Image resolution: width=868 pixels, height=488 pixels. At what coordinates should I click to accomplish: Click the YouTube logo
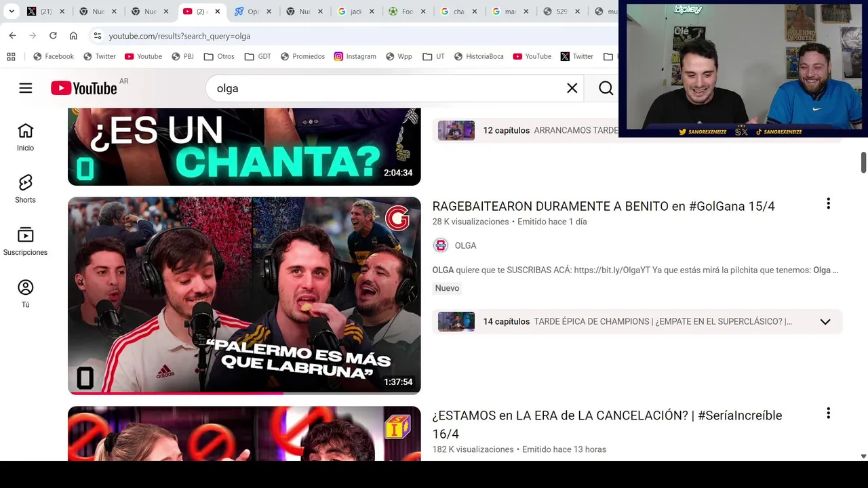click(84, 88)
